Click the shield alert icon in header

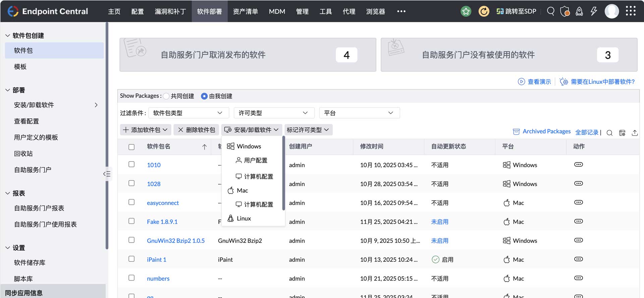point(565,11)
